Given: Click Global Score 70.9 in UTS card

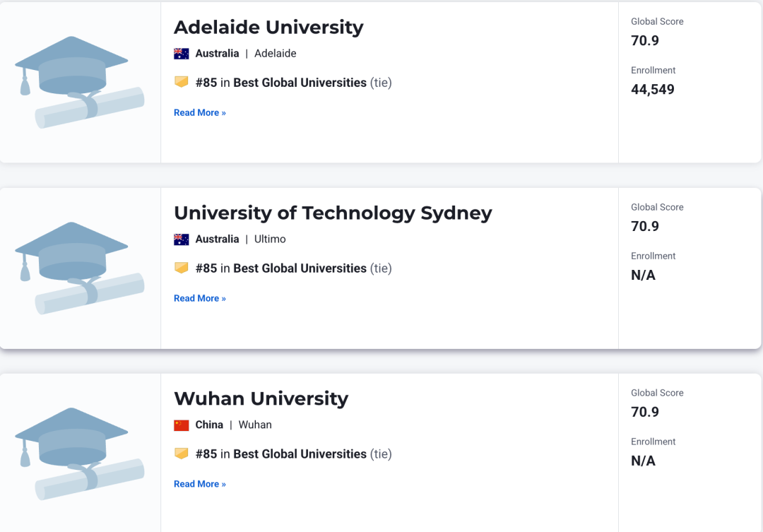Looking at the screenshot, I should pyautogui.click(x=645, y=226).
